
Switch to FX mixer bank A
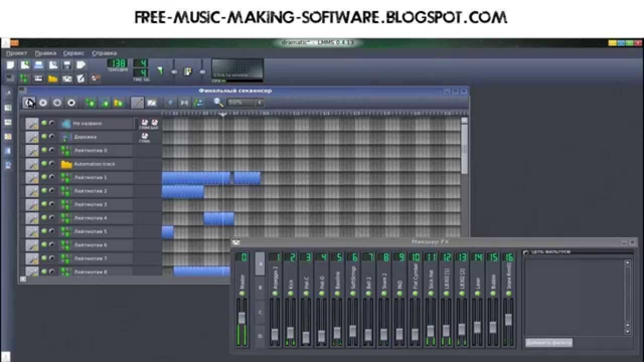260,263
